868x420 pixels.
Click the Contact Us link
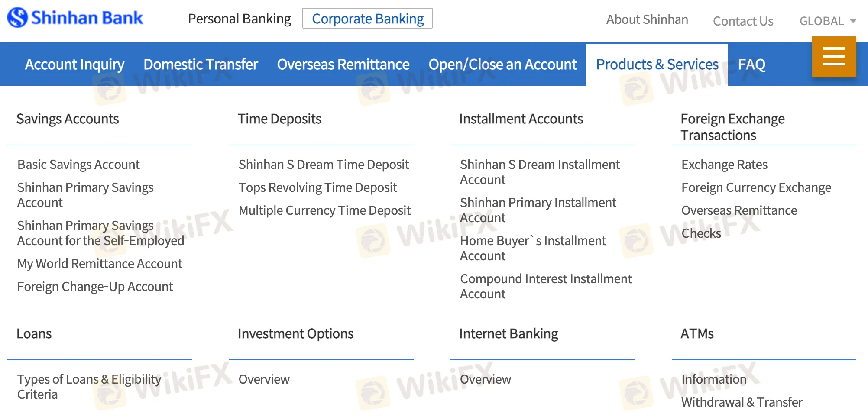pyautogui.click(x=743, y=21)
